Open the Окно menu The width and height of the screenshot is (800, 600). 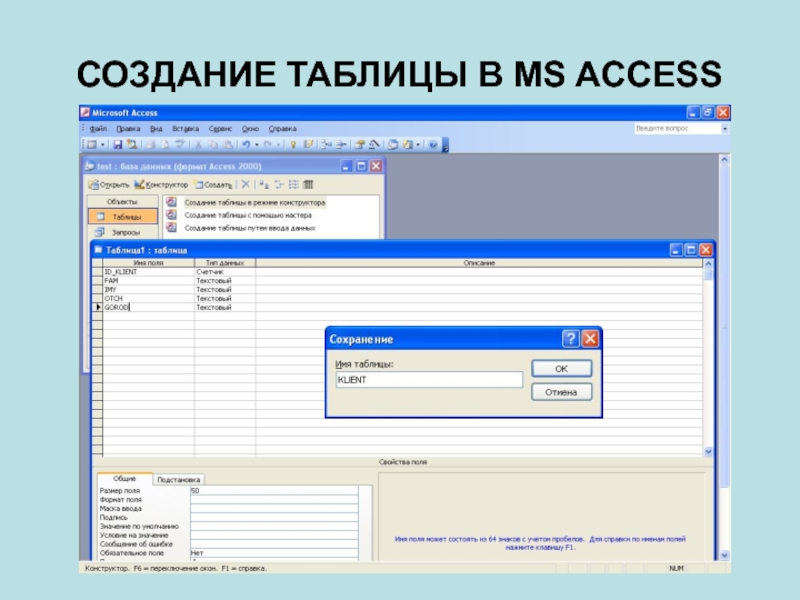point(251,129)
